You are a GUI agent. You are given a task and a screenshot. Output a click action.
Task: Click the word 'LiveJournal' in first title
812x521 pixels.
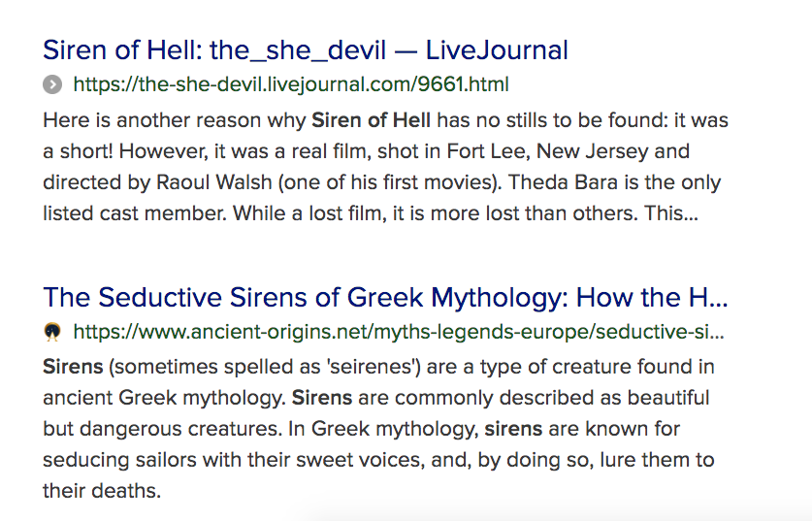(x=497, y=50)
